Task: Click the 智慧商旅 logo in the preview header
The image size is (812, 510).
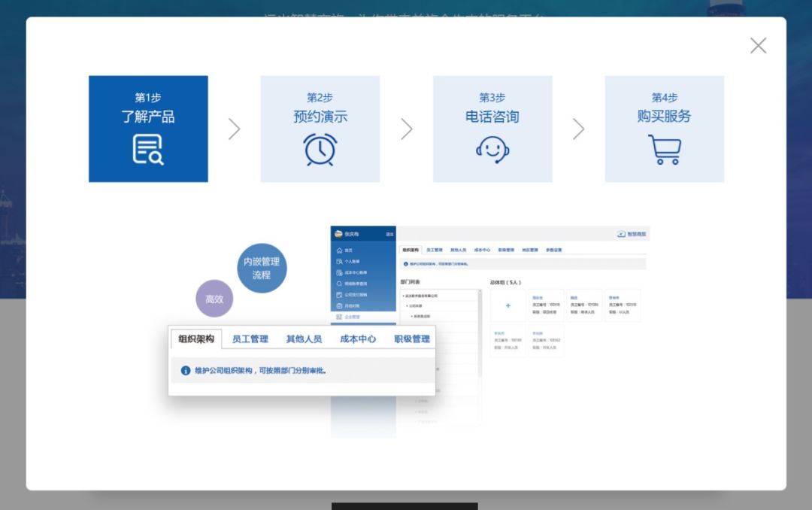Action: [632, 234]
